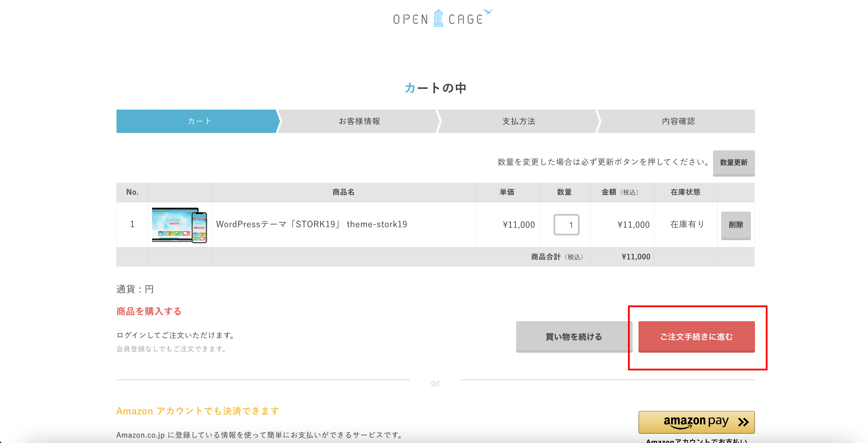Viewport: 868px width, 443px height.
Task: Select the 支払方法 step tab
Action: [x=518, y=121]
